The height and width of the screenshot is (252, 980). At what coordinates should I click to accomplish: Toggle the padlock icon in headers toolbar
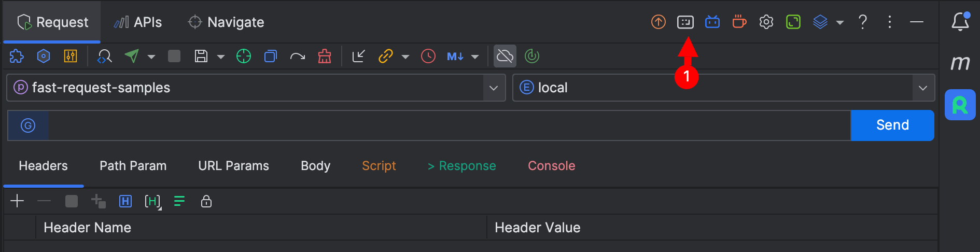tap(206, 201)
